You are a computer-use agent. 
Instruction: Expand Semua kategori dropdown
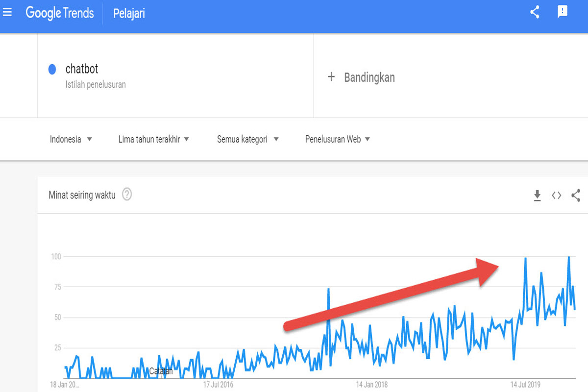pyautogui.click(x=248, y=139)
